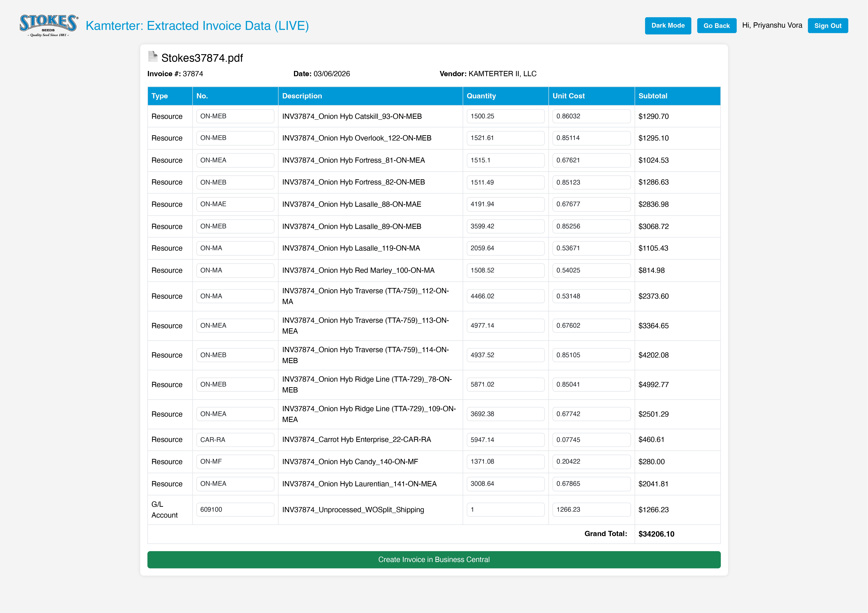Edit Quantity field showing 3599.42
Screen dimensions: 868x613
tap(506, 226)
